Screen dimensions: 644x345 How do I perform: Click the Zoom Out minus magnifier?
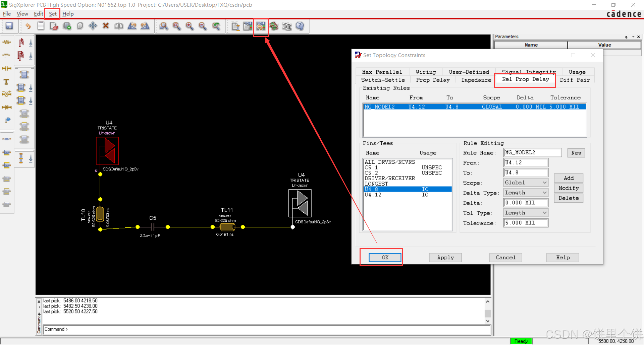pos(203,26)
